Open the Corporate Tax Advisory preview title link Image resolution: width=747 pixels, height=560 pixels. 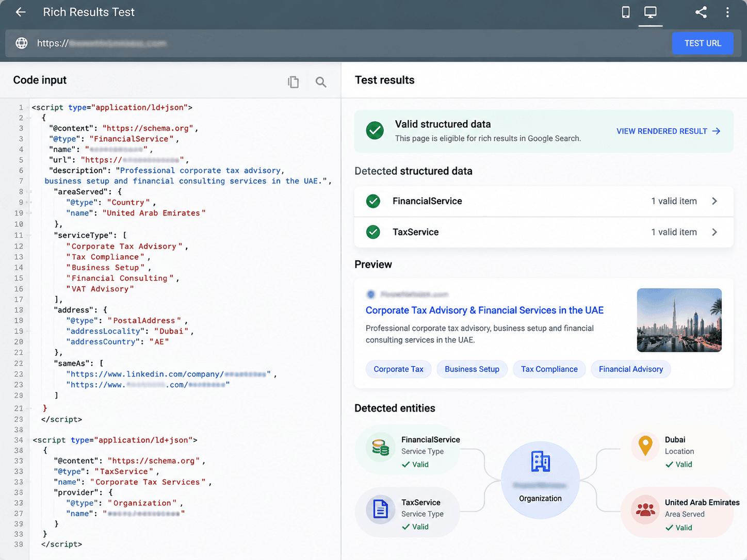pos(484,310)
